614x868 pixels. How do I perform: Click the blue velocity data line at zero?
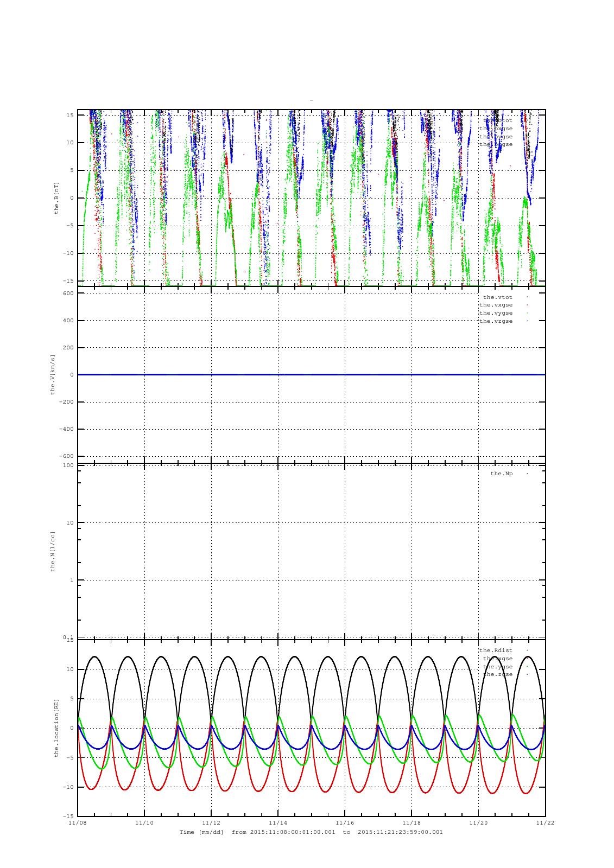click(x=311, y=374)
